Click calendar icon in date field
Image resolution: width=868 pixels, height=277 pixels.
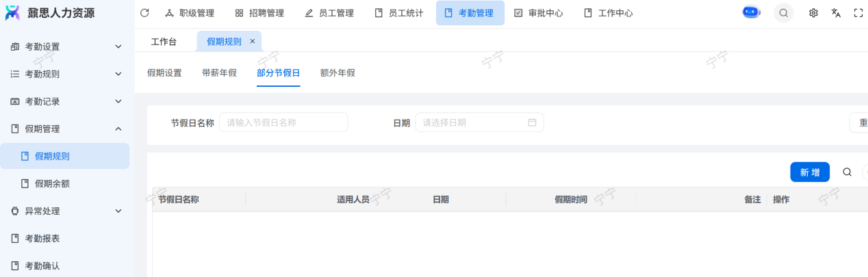(x=532, y=122)
